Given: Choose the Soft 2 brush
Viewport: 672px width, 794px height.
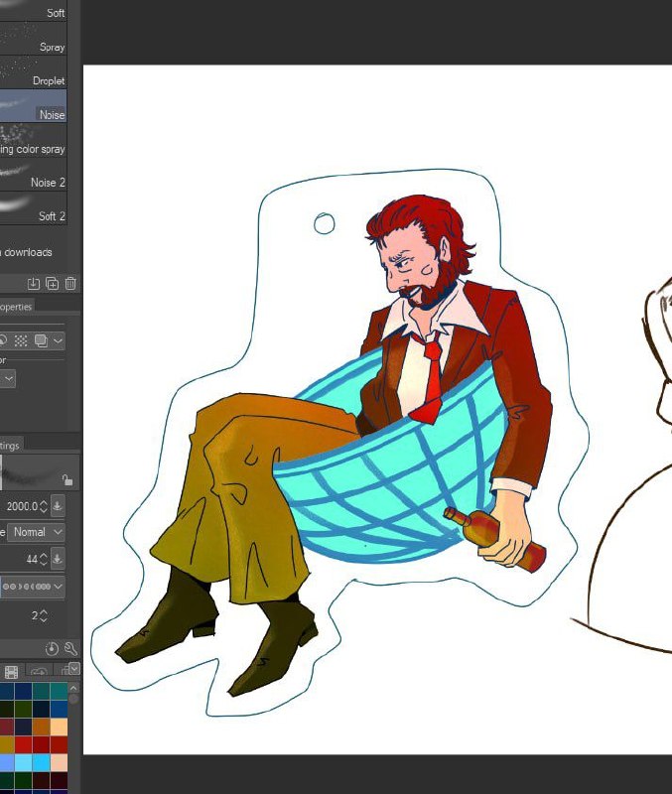Looking at the screenshot, I should 33,207.
